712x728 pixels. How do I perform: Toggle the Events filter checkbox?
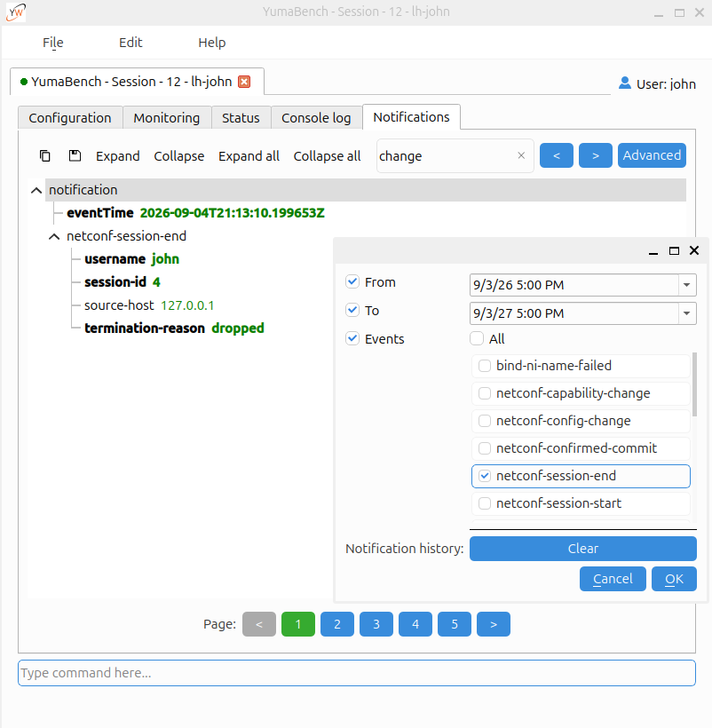tap(352, 338)
